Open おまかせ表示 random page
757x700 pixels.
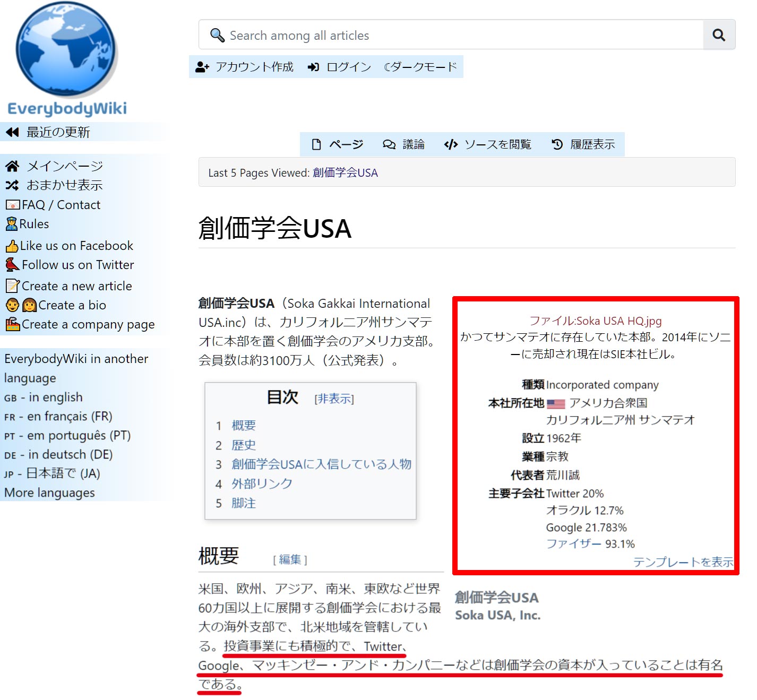(65, 185)
